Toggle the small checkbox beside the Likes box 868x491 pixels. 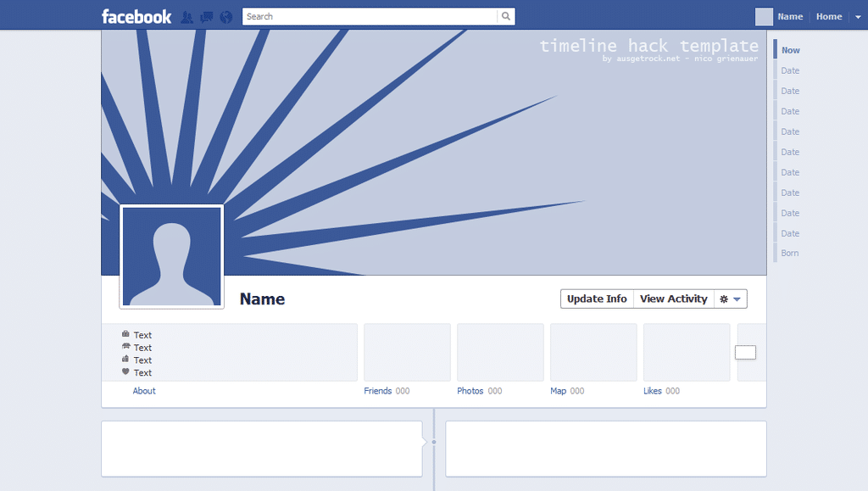pos(748,351)
